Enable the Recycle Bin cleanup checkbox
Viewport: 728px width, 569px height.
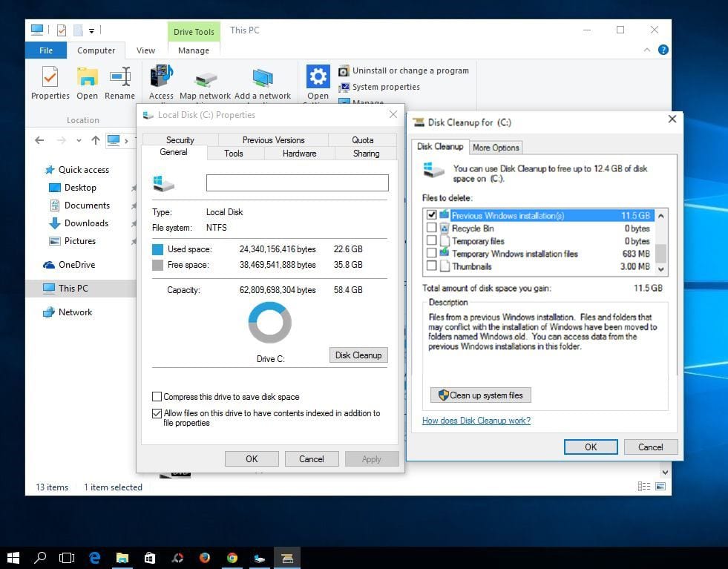coord(431,228)
